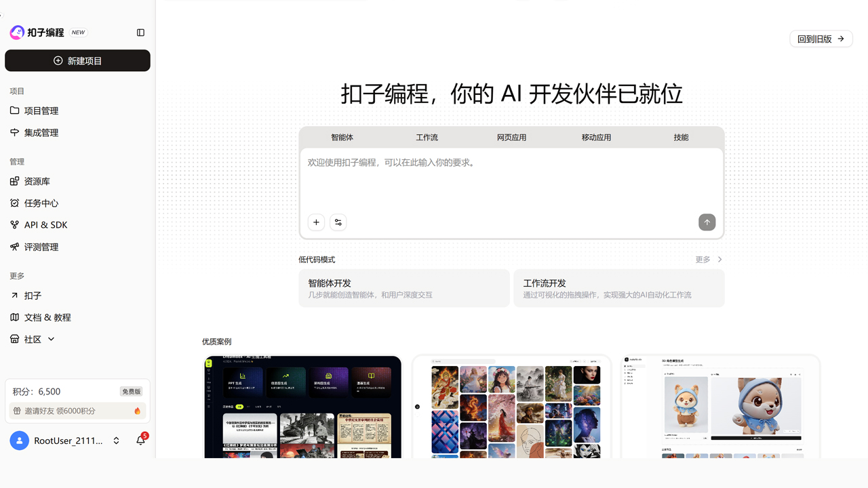Viewport: 868px width, 488px height.
Task: Click the 项目管理 folder icon
Action: [x=15, y=110]
